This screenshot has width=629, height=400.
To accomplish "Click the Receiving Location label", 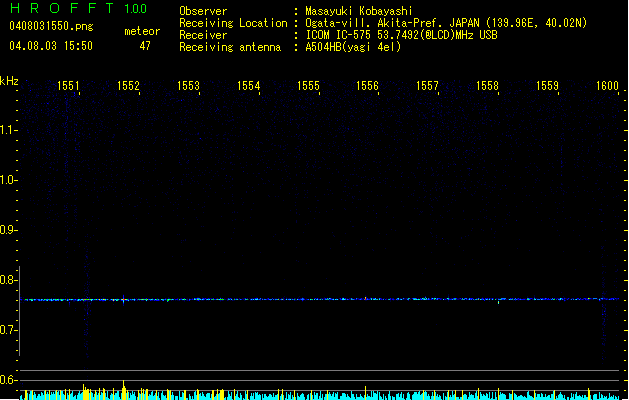I will tap(233, 23).
